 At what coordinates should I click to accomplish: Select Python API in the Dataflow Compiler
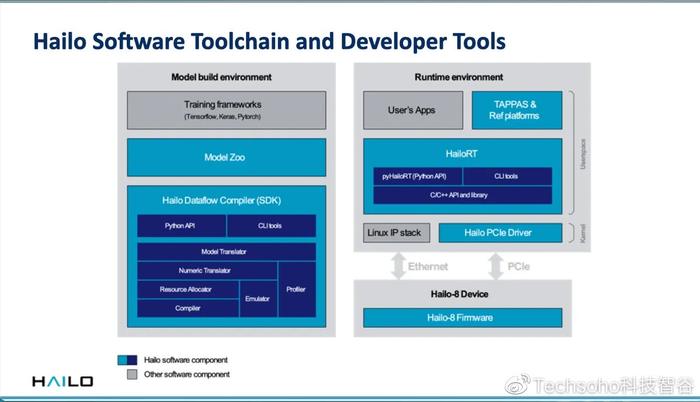click(181, 226)
